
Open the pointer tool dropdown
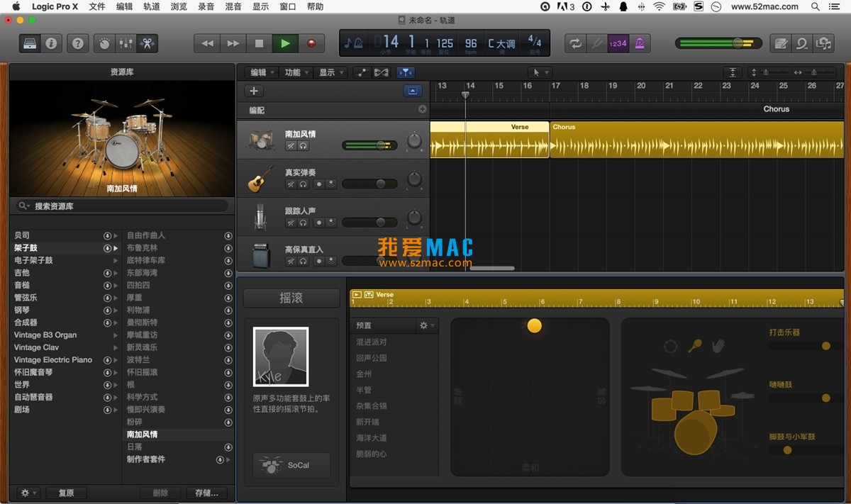540,72
